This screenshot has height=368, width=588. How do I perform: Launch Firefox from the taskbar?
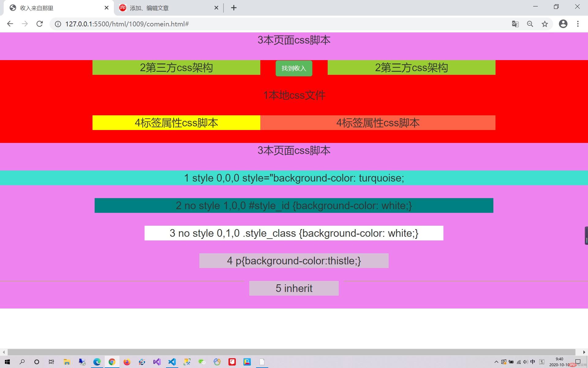click(x=127, y=362)
